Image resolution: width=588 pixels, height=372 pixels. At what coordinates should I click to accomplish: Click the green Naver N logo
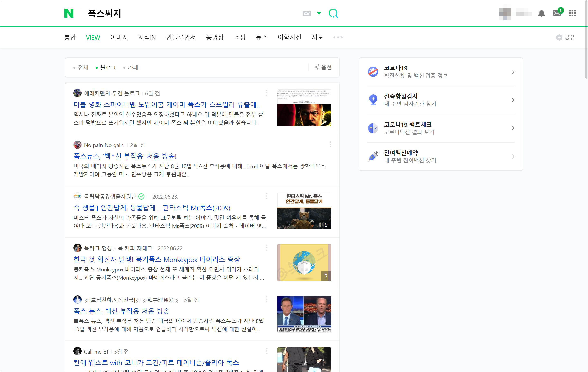pyautogui.click(x=69, y=13)
